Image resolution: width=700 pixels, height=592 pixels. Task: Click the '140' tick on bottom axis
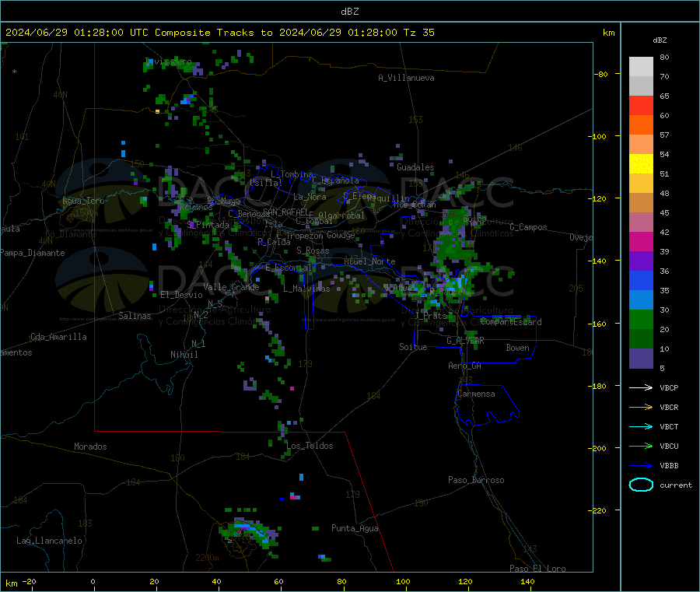[527, 582]
